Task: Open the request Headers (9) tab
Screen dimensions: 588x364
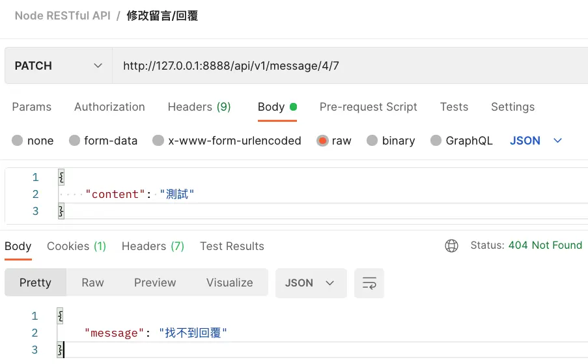Action: [x=199, y=107]
